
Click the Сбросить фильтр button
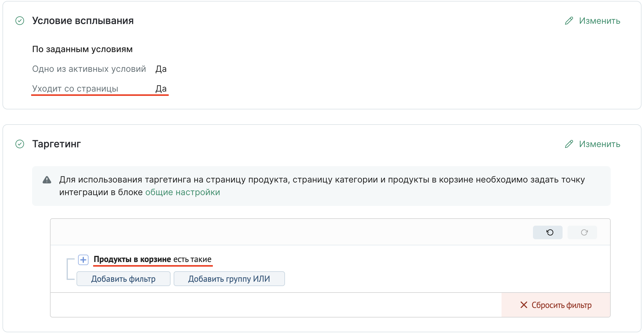click(556, 305)
